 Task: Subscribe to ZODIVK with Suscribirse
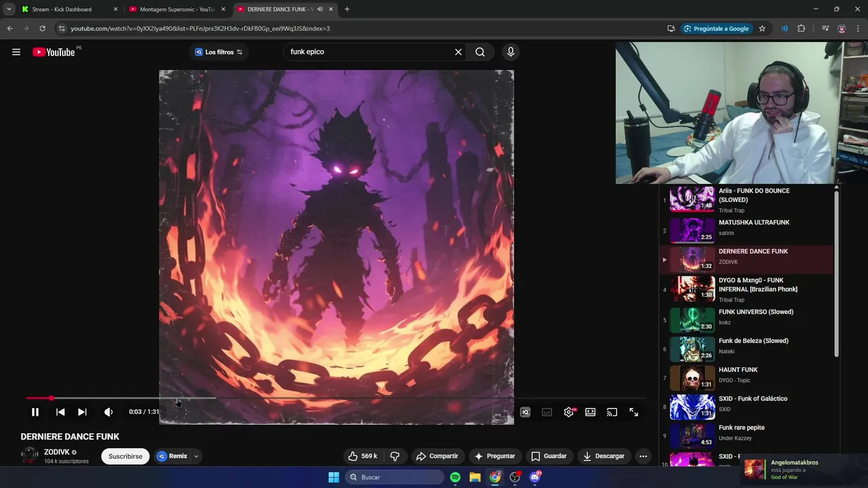(125, 456)
